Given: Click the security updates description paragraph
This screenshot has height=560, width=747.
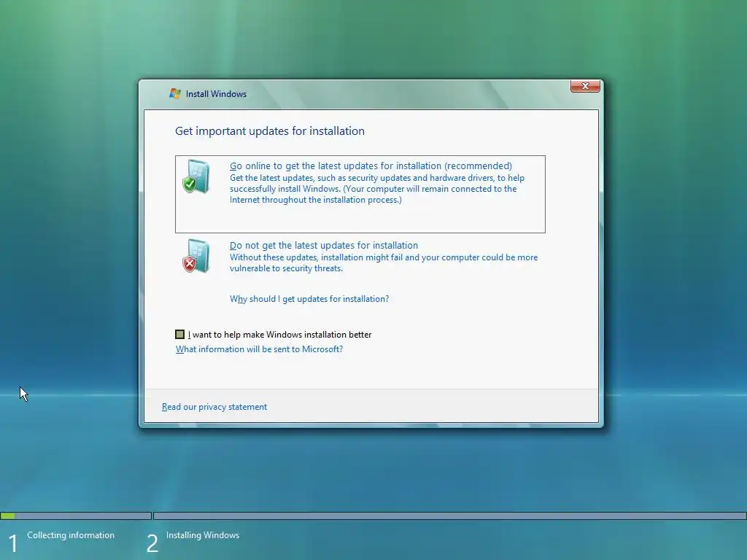Looking at the screenshot, I should point(377,189).
